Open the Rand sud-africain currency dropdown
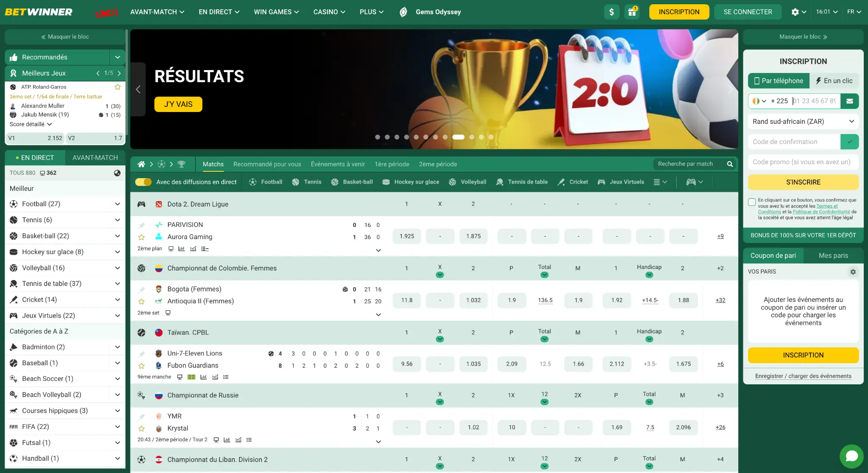868x473 pixels. (803, 121)
